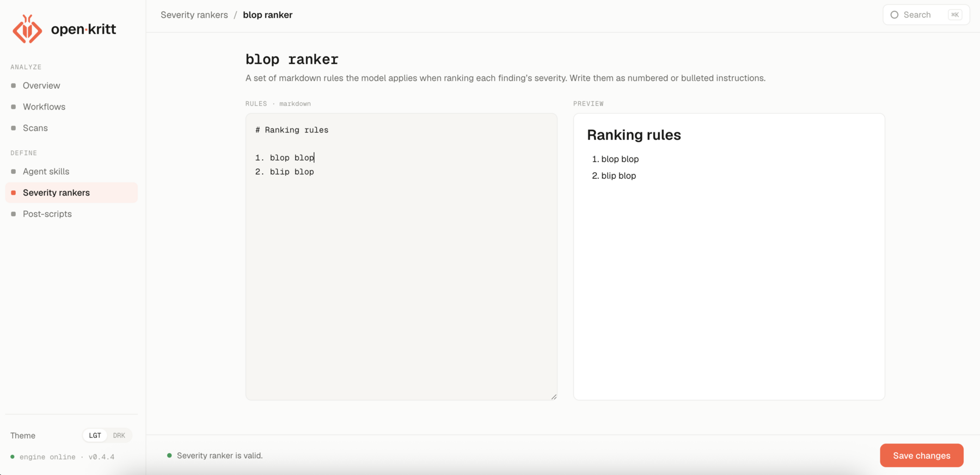Screen dimensions: 980x475
Task: Click the bullet icon next to Scans
Action: coord(14,128)
